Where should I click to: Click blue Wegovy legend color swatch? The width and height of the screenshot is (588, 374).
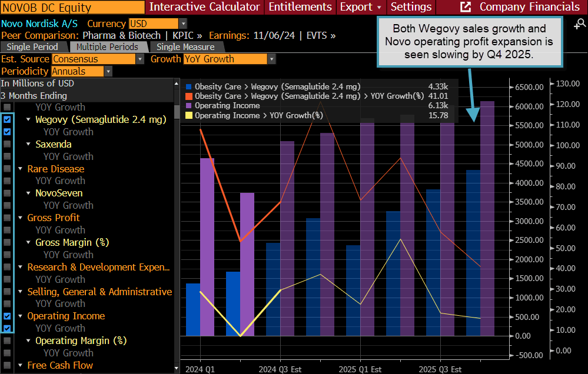click(188, 87)
